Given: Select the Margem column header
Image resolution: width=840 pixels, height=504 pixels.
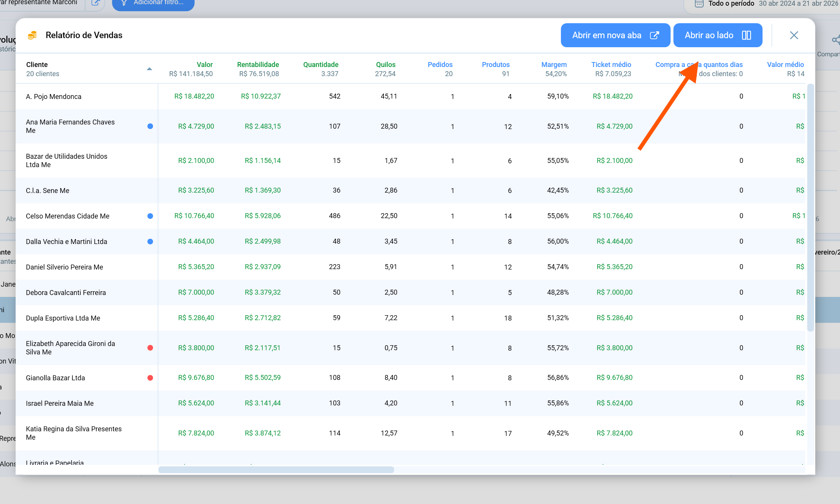Looking at the screenshot, I should (554, 65).
